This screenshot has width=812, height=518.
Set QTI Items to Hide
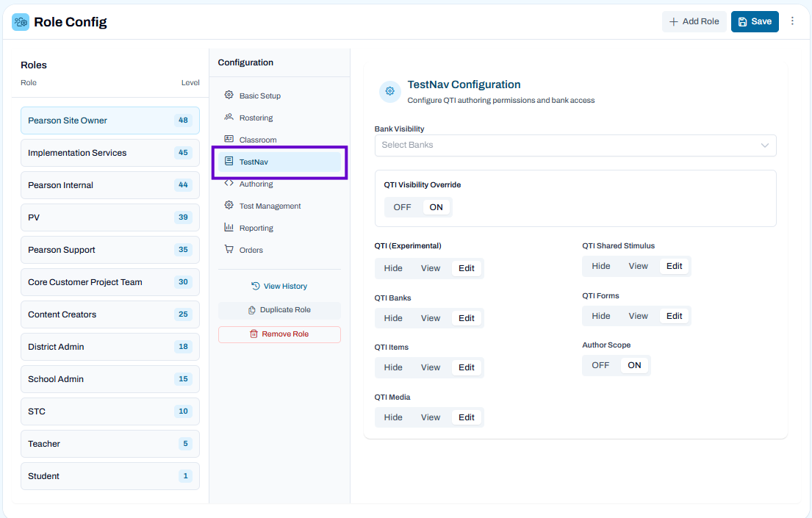coord(393,367)
